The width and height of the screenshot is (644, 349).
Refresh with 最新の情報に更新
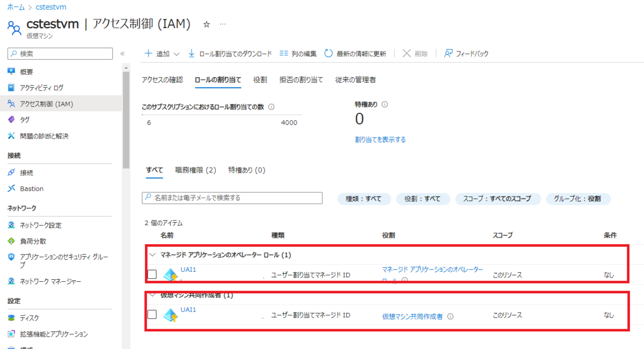point(355,54)
